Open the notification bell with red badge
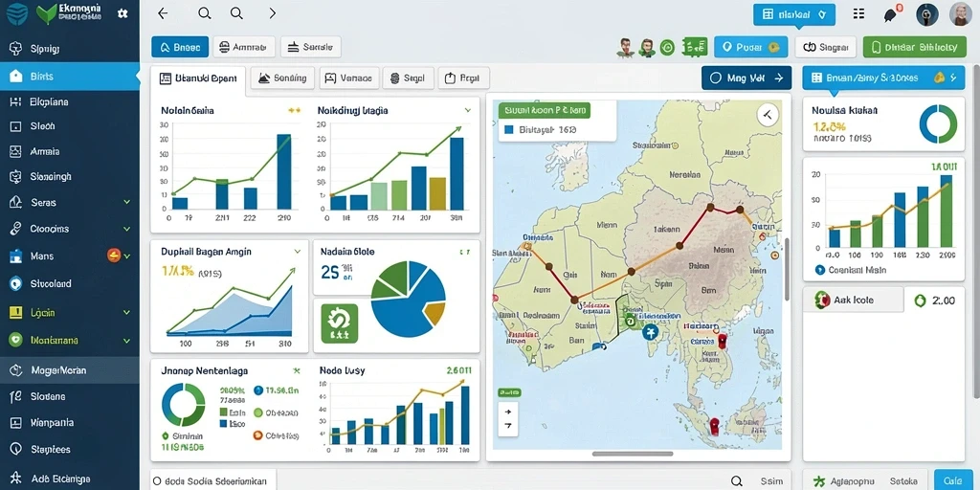Viewport: 980px width, 490px height. (x=891, y=14)
